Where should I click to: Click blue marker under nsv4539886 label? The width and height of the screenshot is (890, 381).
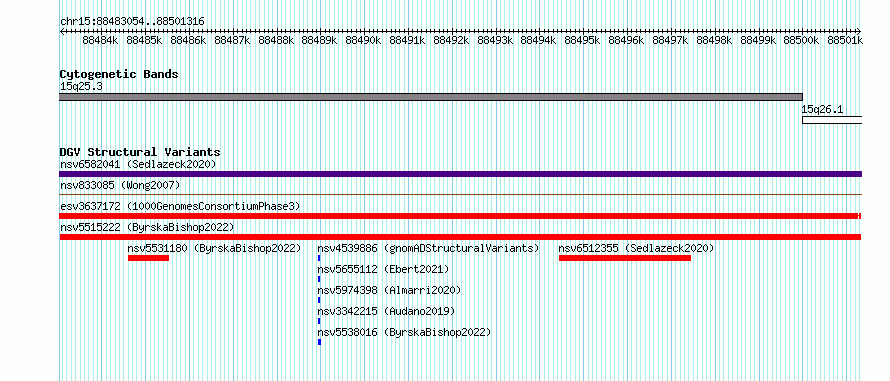320,258
